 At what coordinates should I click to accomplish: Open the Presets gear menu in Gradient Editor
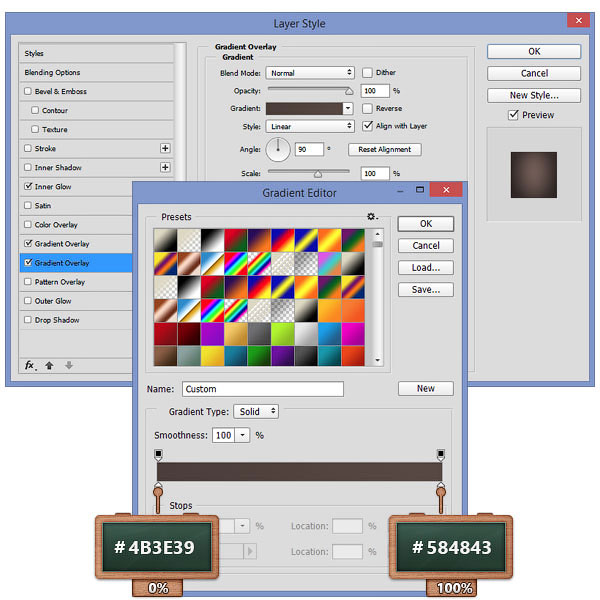point(372,216)
